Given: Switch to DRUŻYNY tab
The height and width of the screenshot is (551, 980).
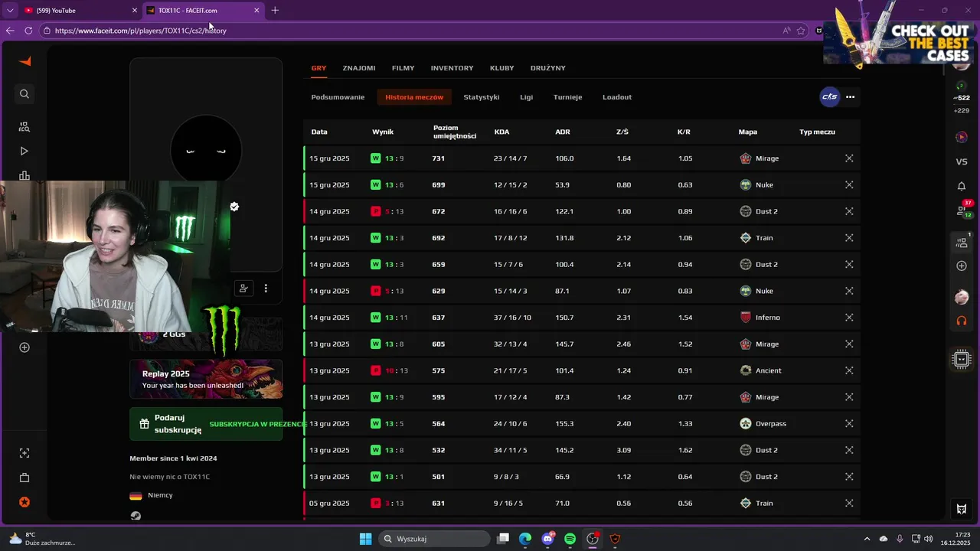Looking at the screenshot, I should (x=548, y=68).
